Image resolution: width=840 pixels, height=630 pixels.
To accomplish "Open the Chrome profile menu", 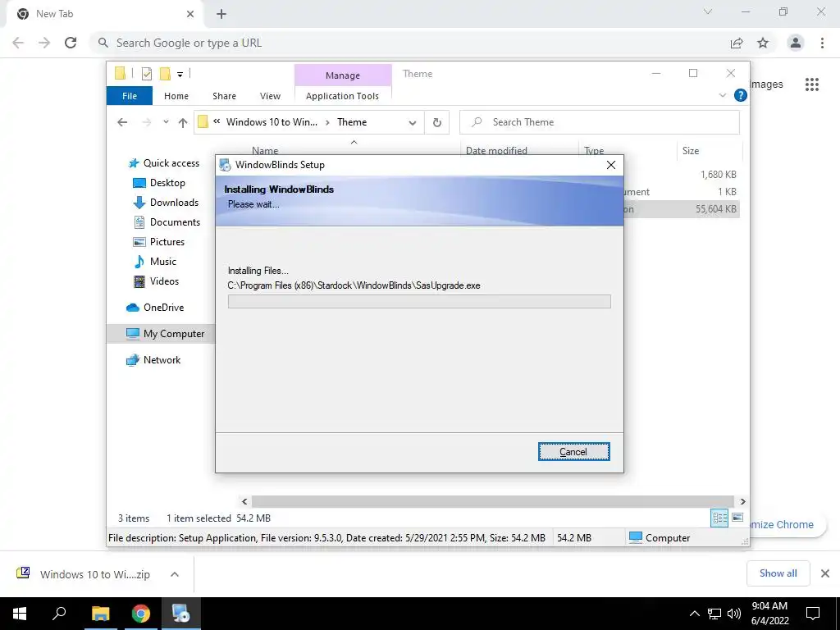I will [796, 43].
